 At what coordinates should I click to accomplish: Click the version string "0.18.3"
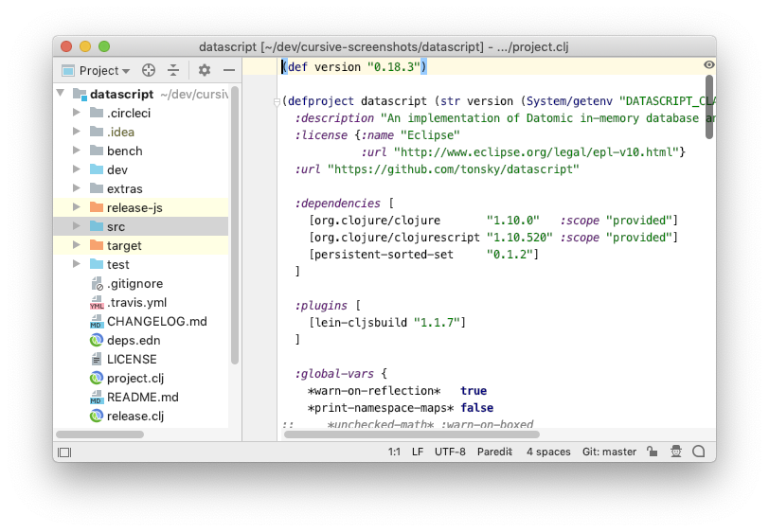click(394, 66)
